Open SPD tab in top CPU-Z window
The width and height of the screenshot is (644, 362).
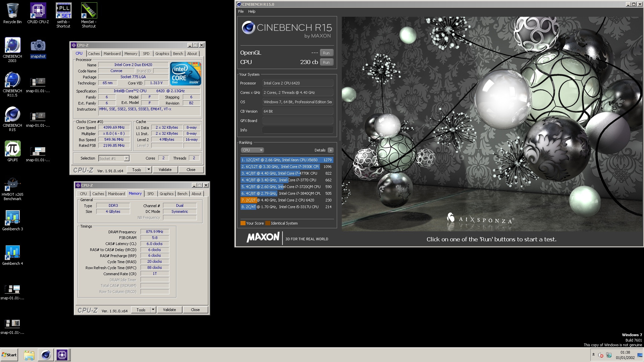146,54
